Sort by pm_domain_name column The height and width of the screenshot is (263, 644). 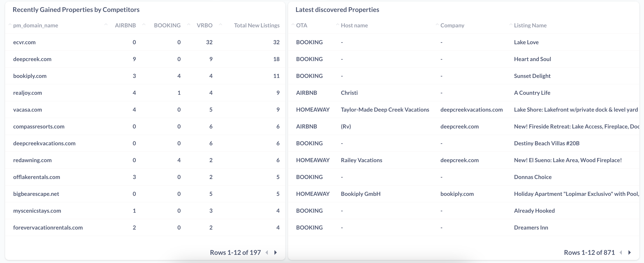coord(36,25)
